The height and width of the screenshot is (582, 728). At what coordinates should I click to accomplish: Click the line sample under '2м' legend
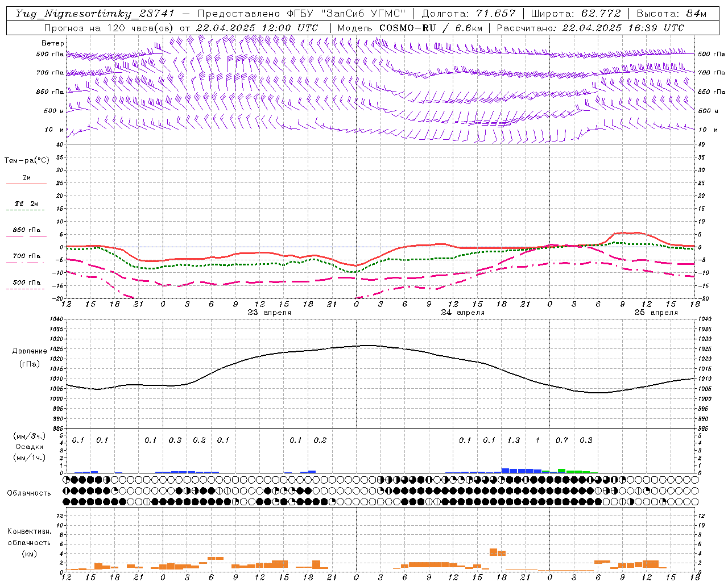click(26, 184)
